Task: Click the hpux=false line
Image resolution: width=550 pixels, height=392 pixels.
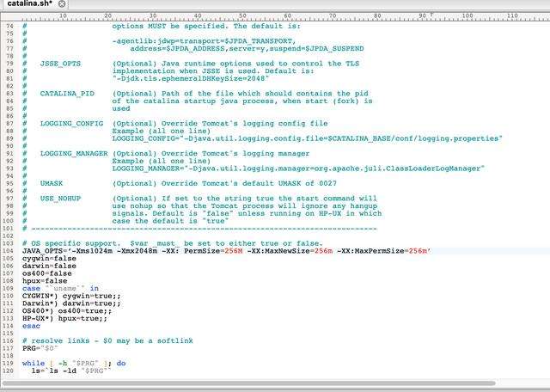Action: [45, 281]
